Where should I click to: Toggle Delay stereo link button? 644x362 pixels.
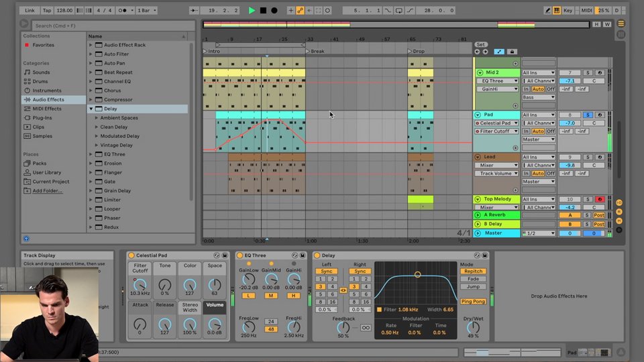click(x=343, y=290)
